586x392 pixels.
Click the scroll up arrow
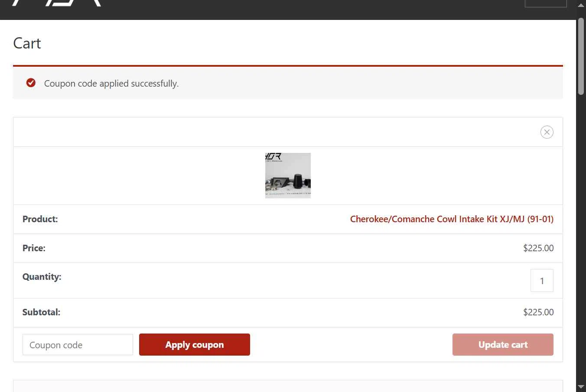coord(581,5)
